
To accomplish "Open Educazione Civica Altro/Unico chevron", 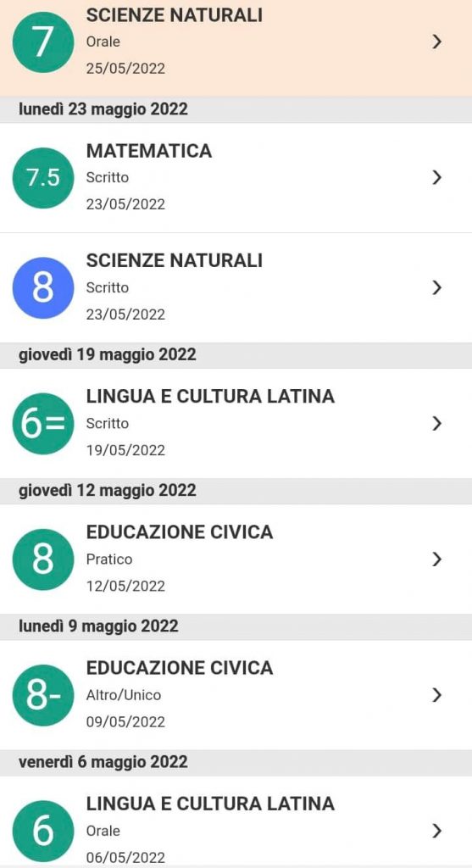I will 437,695.
